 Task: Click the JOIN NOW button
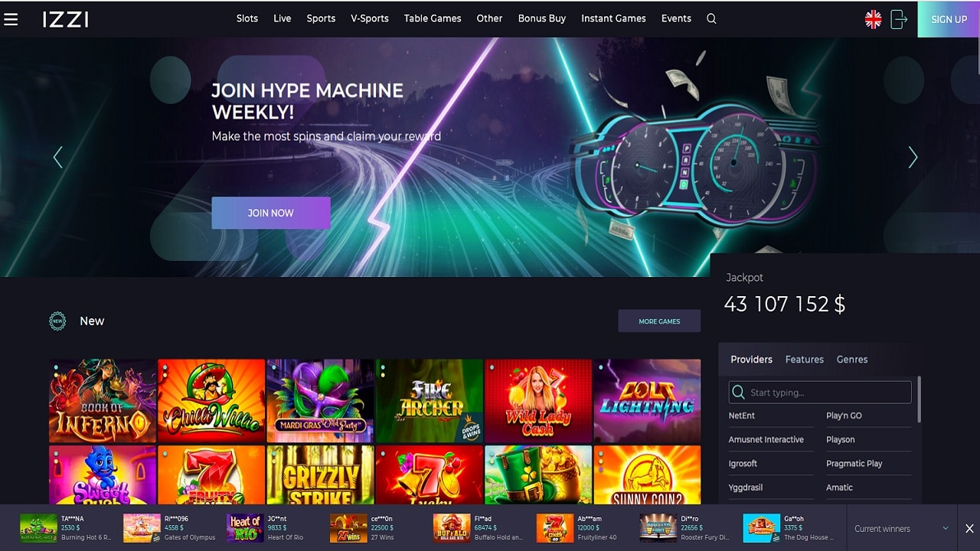click(x=271, y=213)
